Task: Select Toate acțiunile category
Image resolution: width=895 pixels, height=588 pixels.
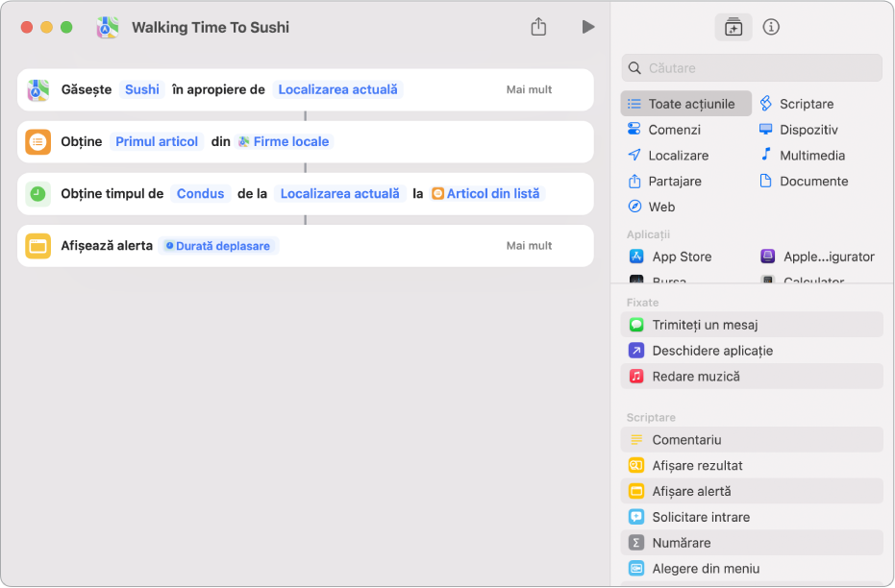Action: pos(685,104)
